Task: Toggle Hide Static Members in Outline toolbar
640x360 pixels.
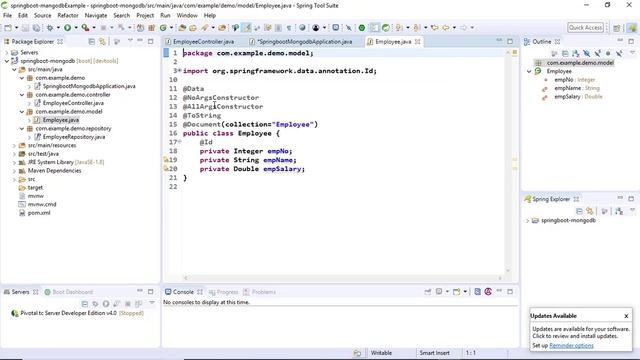Action: click(598, 53)
